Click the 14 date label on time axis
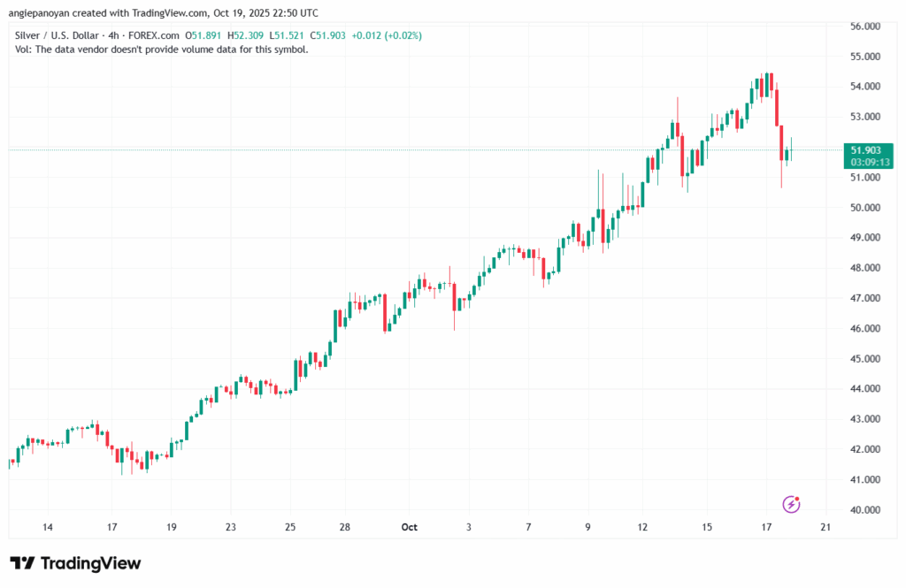Viewport: 906px width, 588px height. pyautogui.click(x=47, y=527)
